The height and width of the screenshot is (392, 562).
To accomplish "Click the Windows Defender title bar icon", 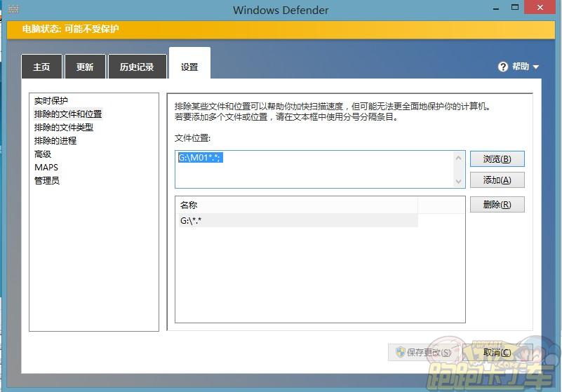I will tap(13, 9).
